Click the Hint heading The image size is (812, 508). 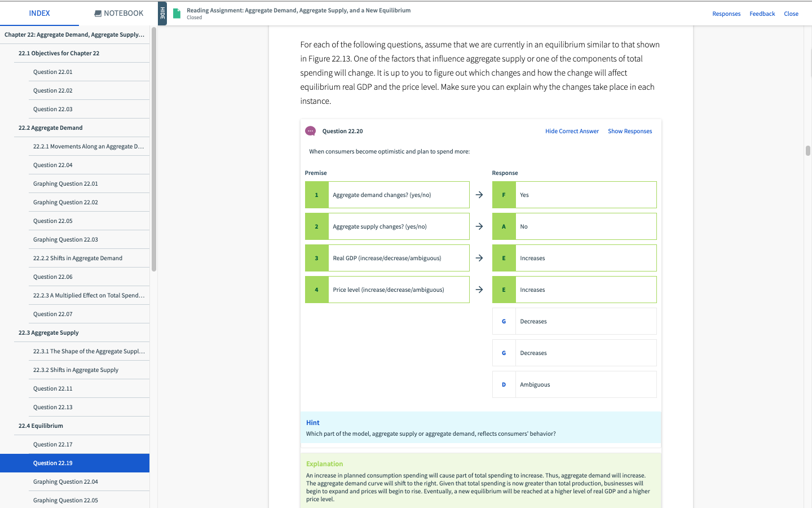[x=312, y=422]
